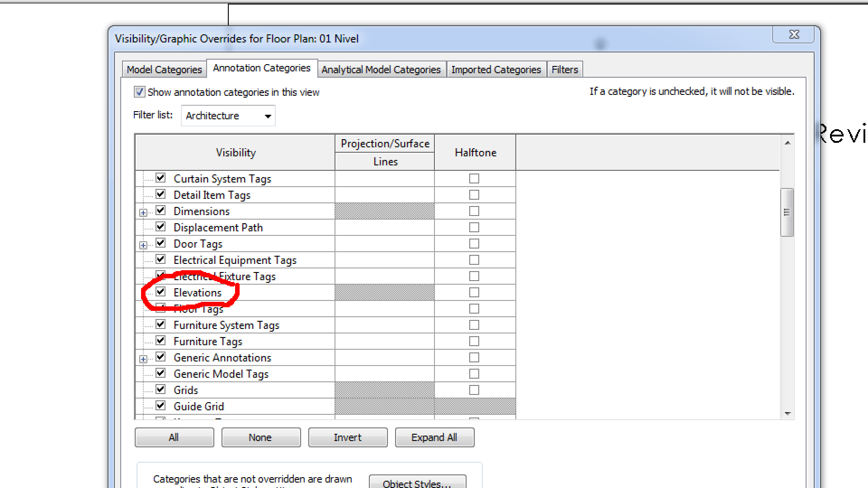
Task: Select the Filters tab
Action: [564, 70]
